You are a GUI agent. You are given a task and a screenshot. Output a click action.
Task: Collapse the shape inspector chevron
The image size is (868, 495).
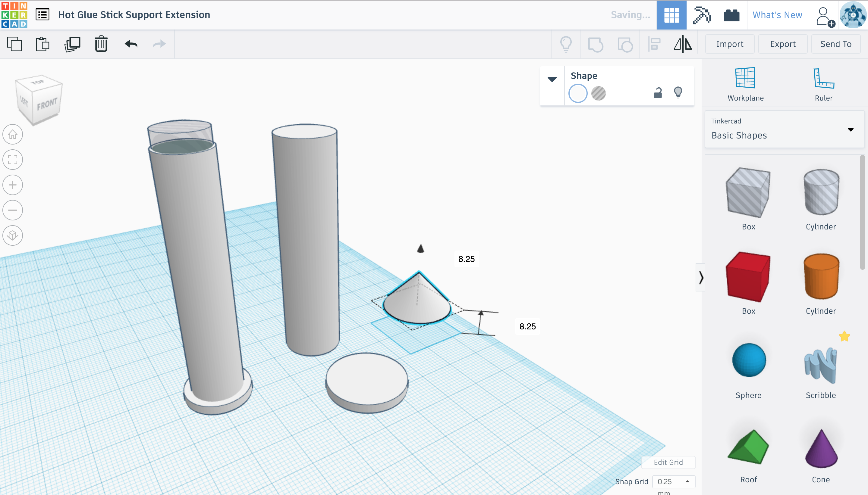552,79
